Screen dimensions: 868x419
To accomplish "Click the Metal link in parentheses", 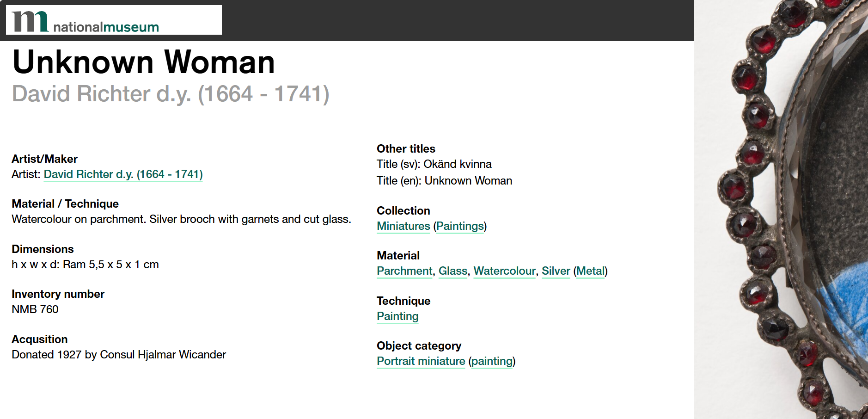I will 590,271.
